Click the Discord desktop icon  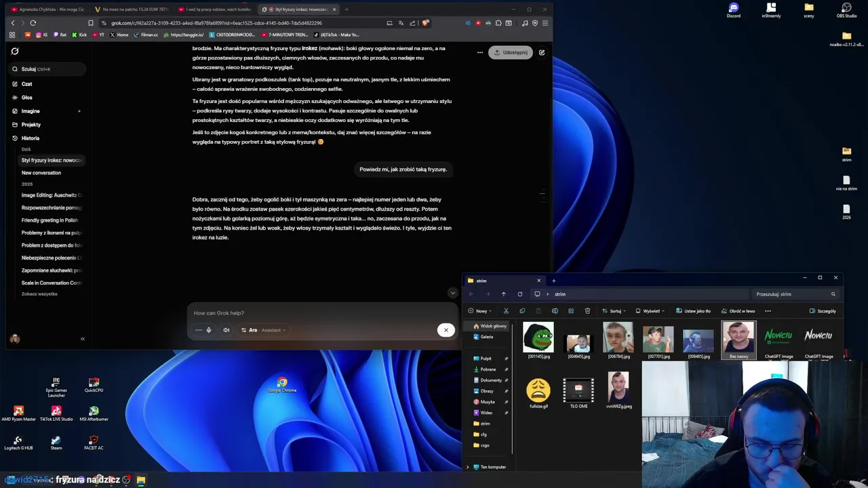click(x=734, y=10)
